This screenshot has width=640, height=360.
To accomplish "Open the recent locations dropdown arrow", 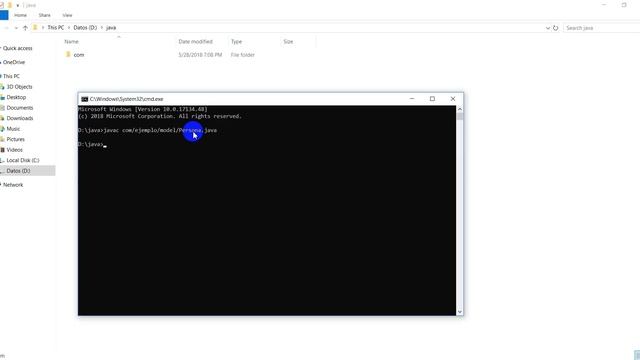I will coord(16,28).
